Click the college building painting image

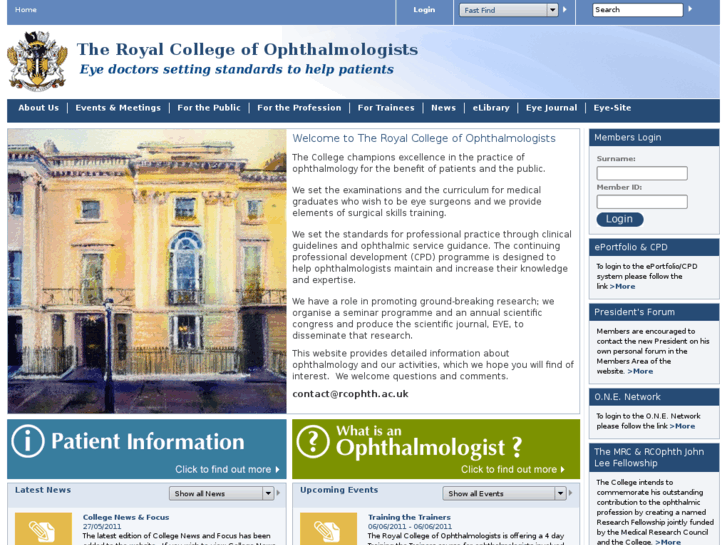[147, 271]
